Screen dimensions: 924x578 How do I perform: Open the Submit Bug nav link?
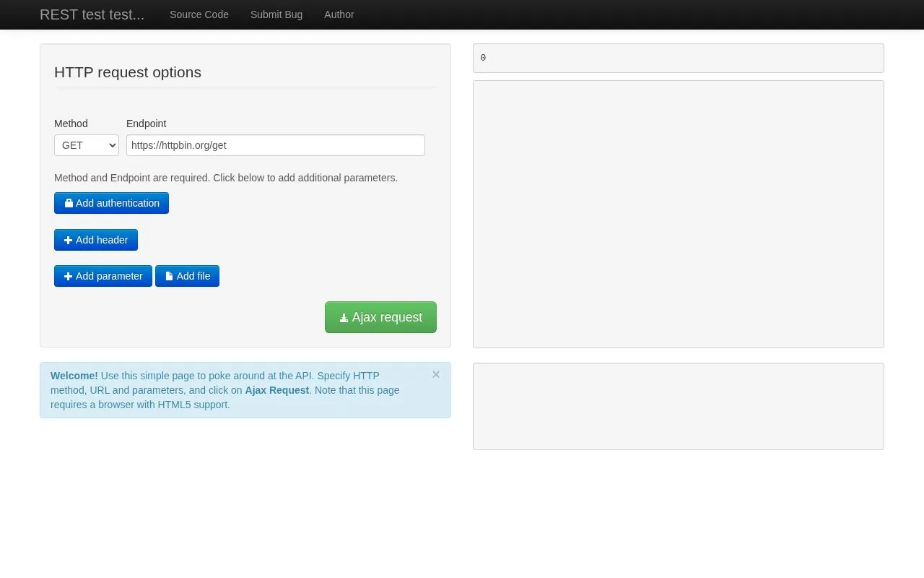276,14
